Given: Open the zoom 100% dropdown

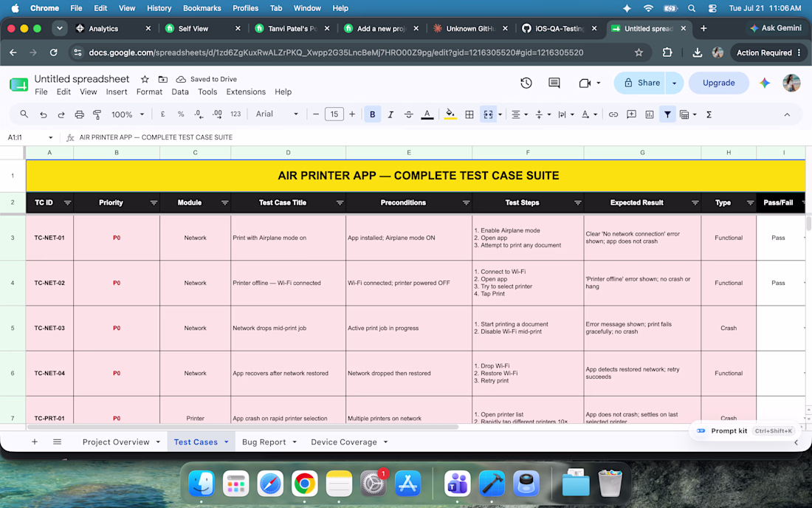Looking at the screenshot, I should 128,114.
